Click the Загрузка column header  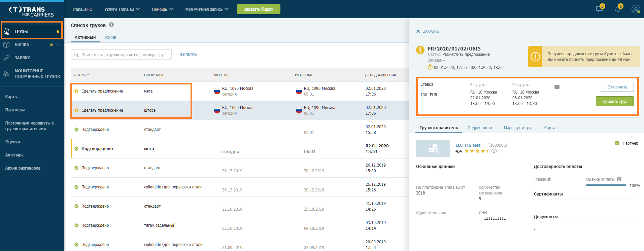point(221,75)
